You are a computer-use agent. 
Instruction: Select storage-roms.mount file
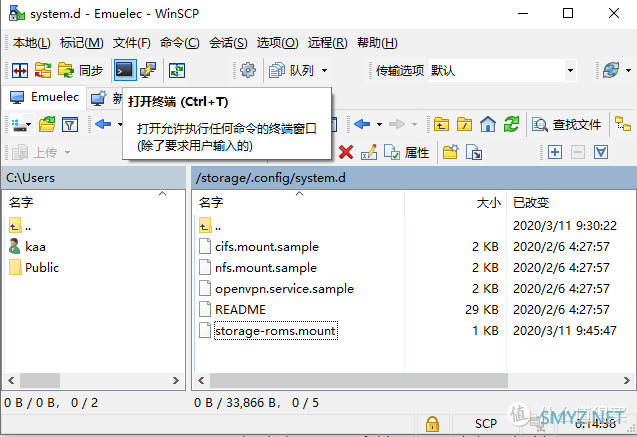pyautogui.click(x=268, y=331)
